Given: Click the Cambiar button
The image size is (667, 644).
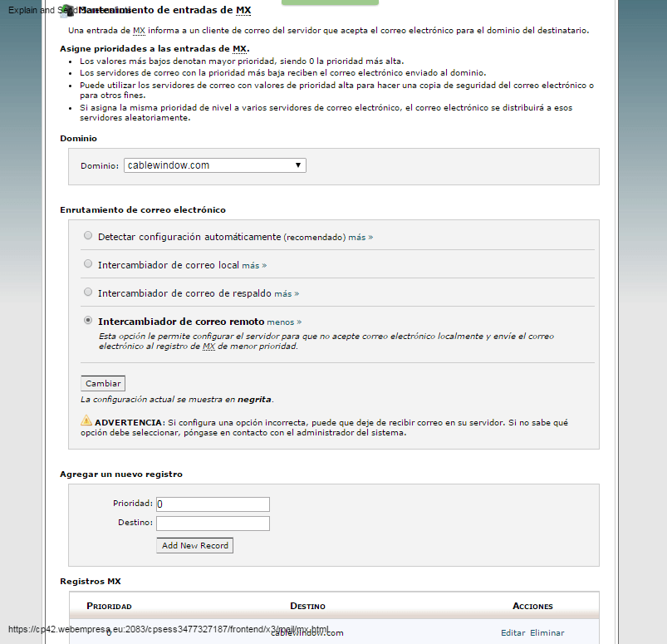Looking at the screenshot, I should click(103, 384).
